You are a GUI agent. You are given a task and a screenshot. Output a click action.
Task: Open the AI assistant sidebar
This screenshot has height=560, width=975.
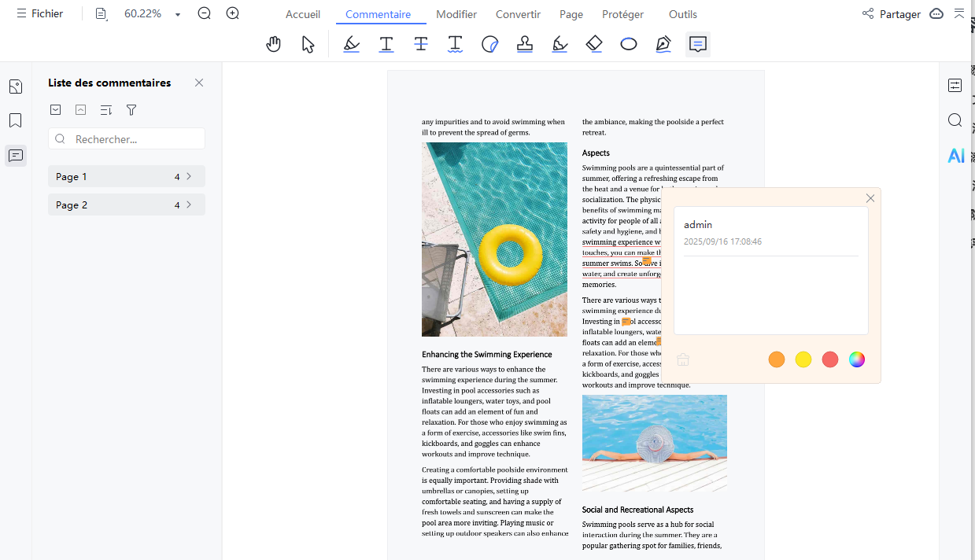click(x=955, y=155)
